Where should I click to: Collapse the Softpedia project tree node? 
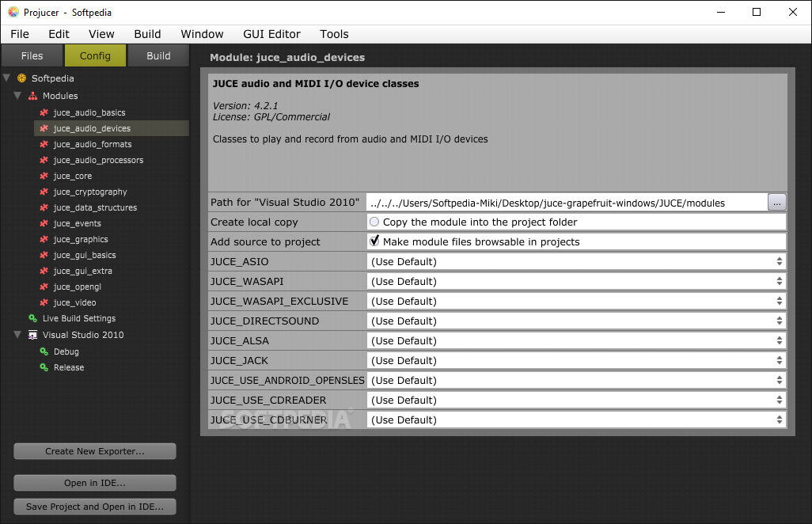pyautogui.click(x=7, y=78)
